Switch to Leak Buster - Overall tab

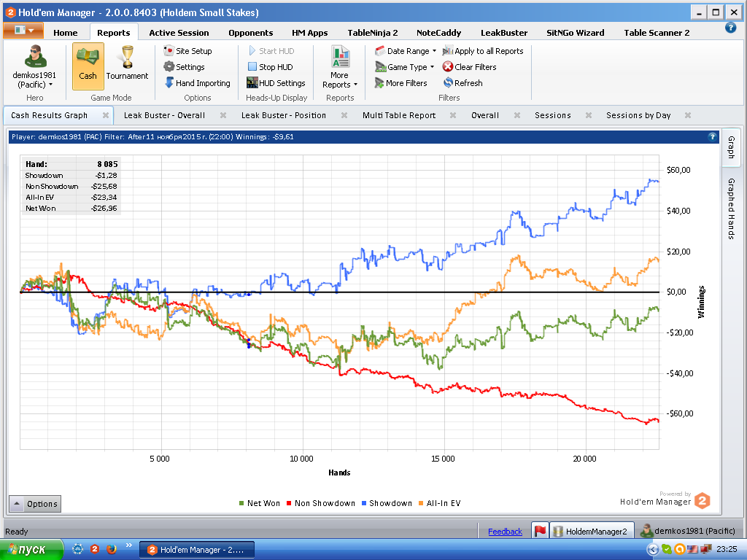coord(164,115)
